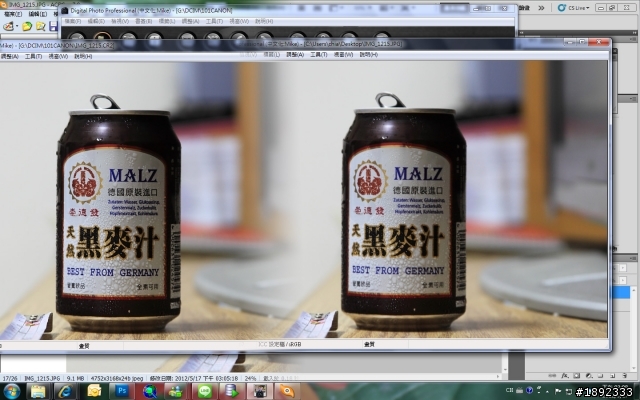This screenshot has height=400, width=640.
Task: Open 視窗(W) menu in the IMG_1215.CR2 window
Action: (x=58, y=56)
